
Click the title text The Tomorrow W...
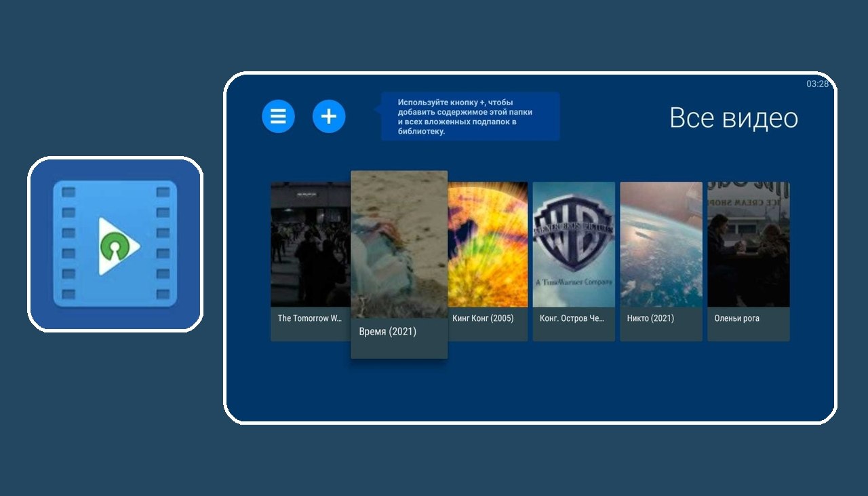click(x=311, y=318)
